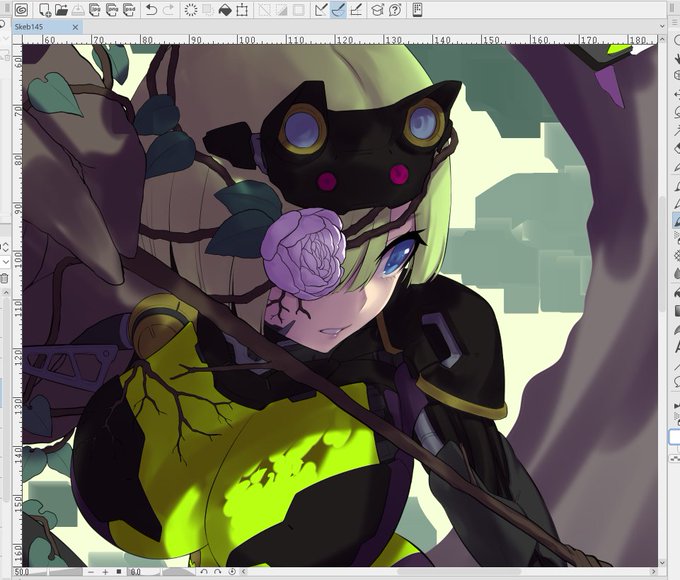This screenshot has width=680, height=580.
Task: Fit canvas to screen square button
Action: point(119,572)
